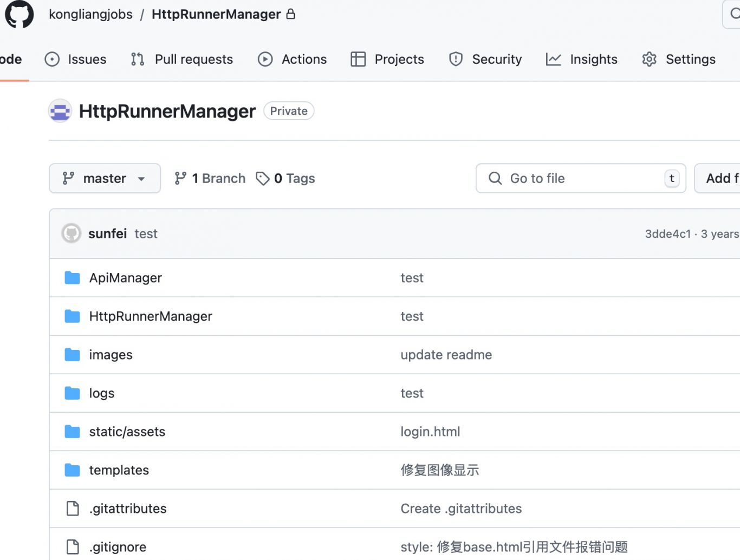
Task: Open the latest commit message 'test'
Action: click(x=146, y=234)
